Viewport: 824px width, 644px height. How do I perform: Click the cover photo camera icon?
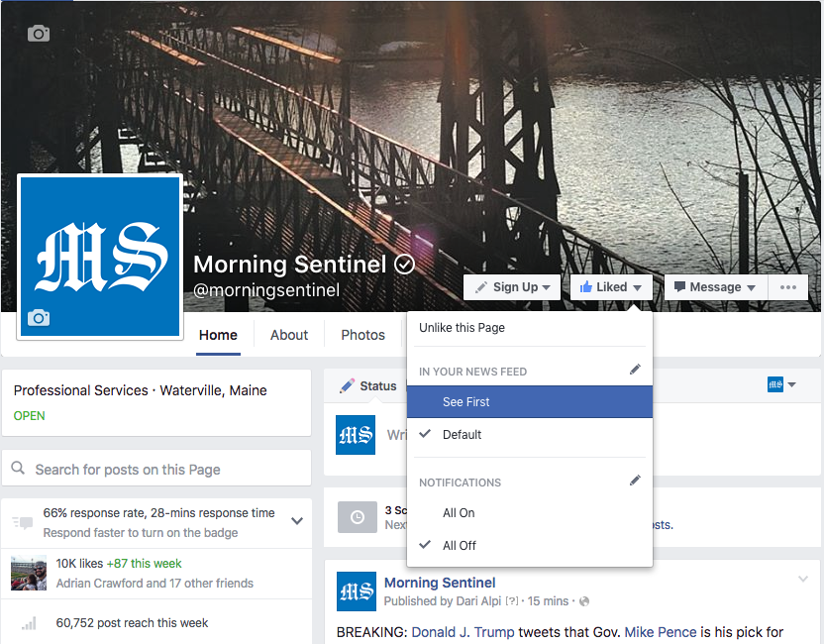tap(39, 34)
